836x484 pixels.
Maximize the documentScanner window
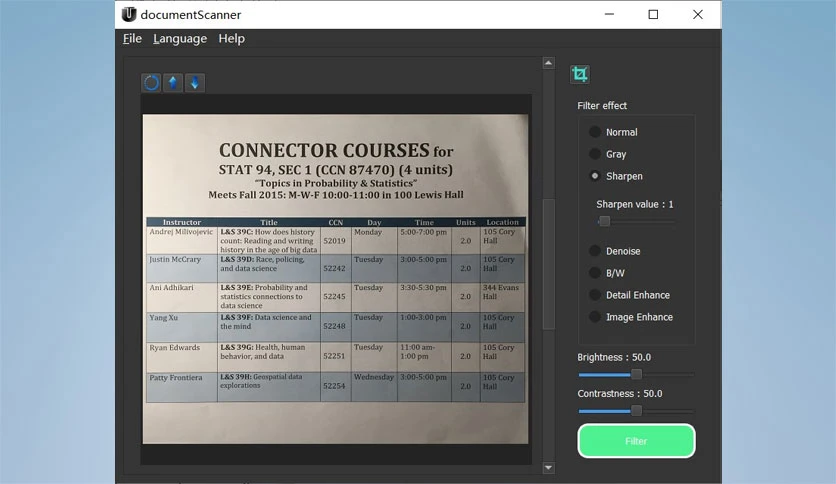pos(653,14)
